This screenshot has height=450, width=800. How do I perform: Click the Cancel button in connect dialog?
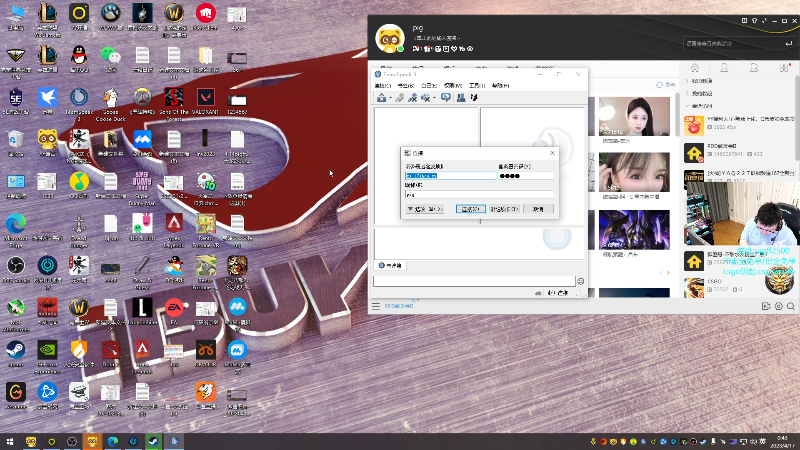coord(538,209)
